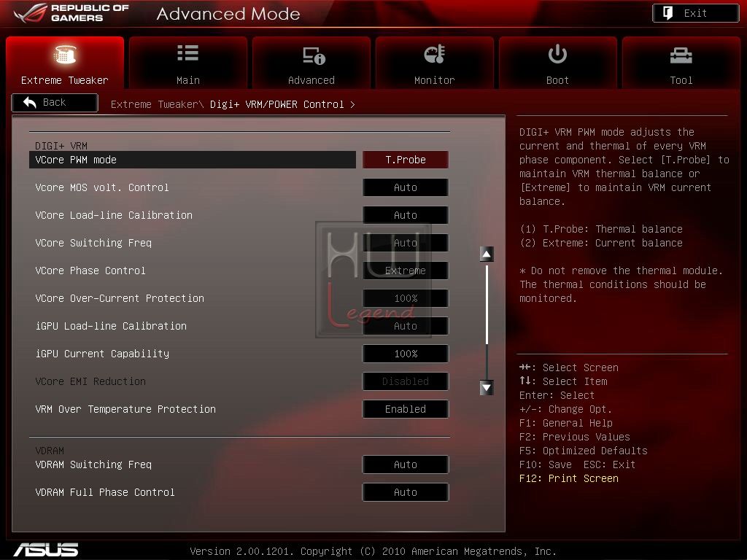Click the Main list icon

187,52
